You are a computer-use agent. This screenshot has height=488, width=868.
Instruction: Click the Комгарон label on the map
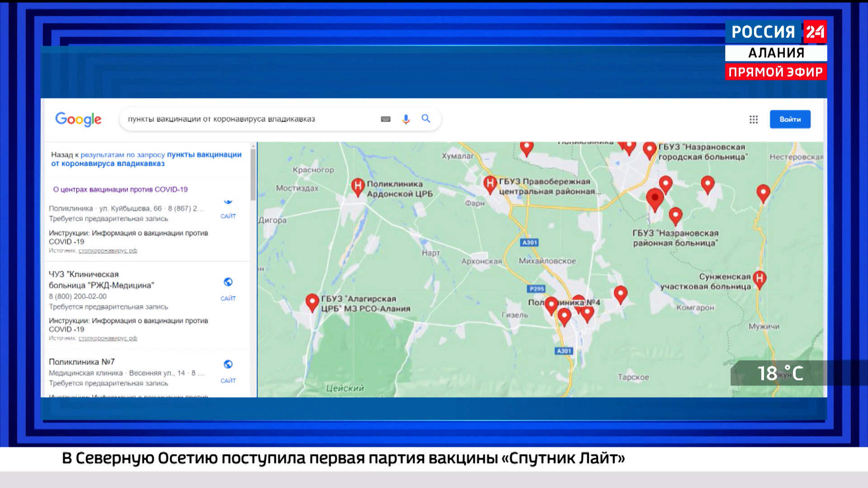click(x=695, y=308)
